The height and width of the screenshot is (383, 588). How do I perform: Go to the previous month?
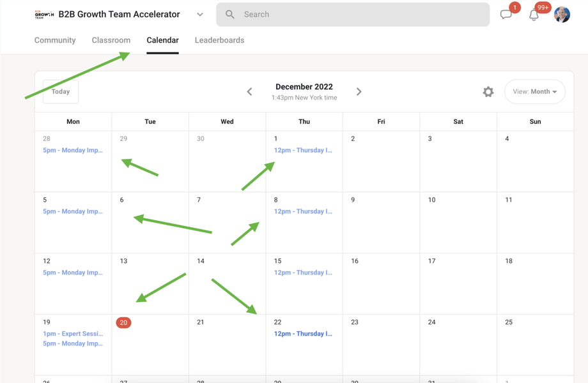pyautogui.click(x=250, y=92)
